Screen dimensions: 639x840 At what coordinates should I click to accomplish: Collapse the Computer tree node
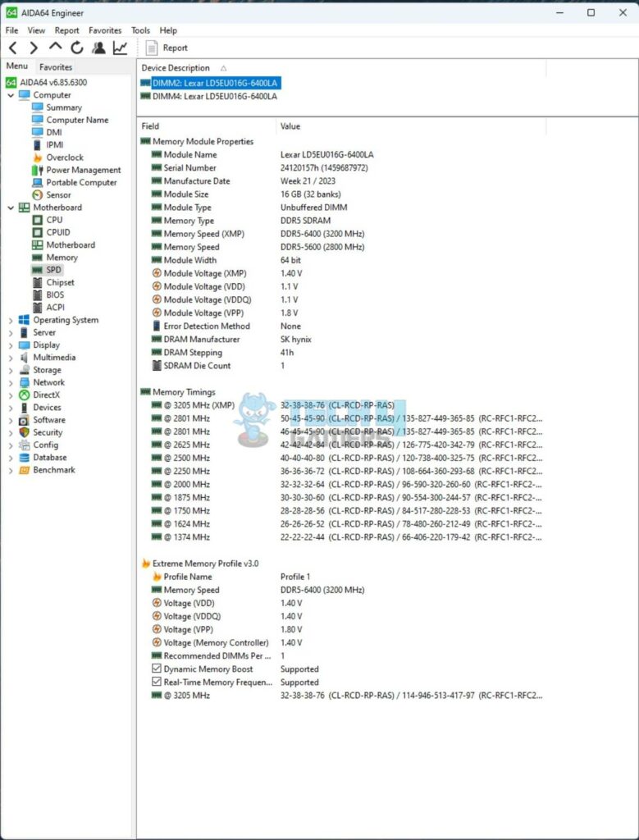(11, 95)
